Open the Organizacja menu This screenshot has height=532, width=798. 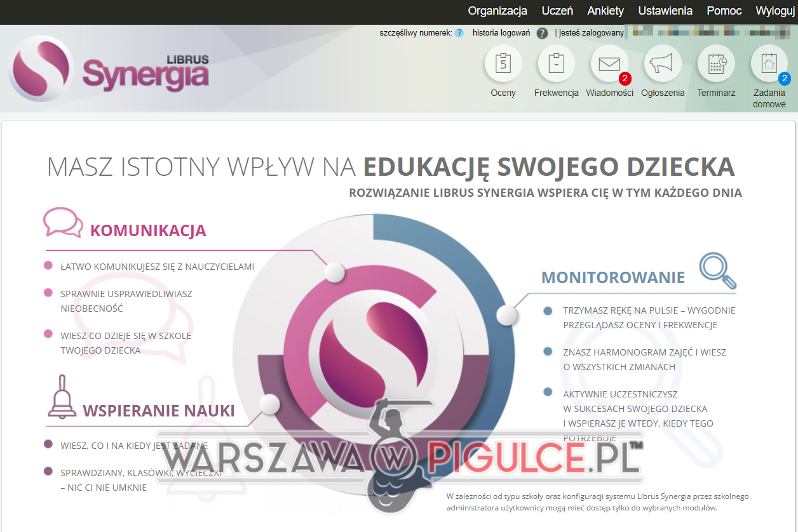click(497, 11)
